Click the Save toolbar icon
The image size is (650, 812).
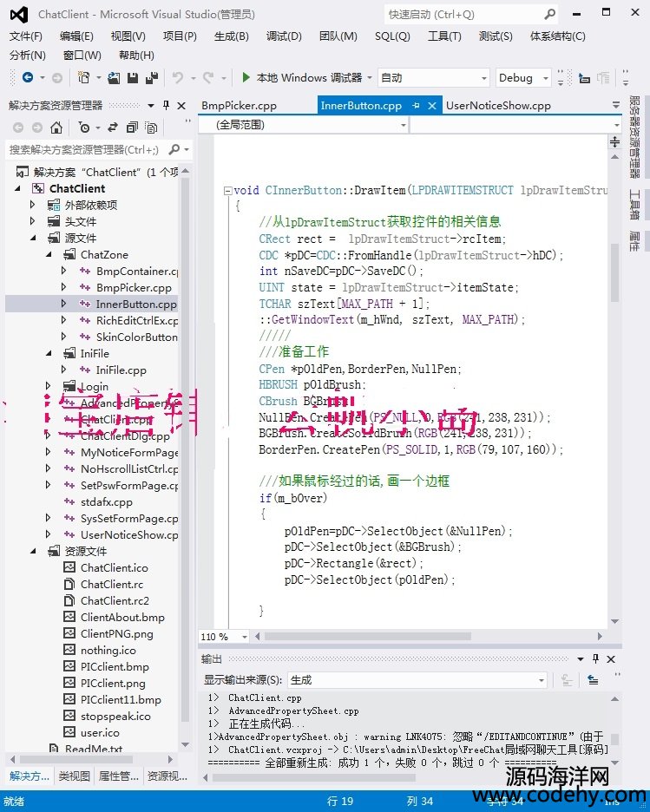(133, 78)
